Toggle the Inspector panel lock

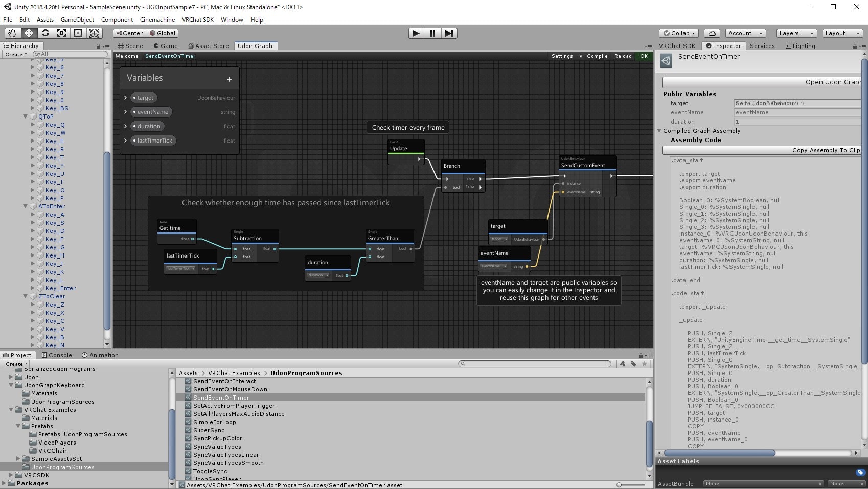click(x=856, y=46)
